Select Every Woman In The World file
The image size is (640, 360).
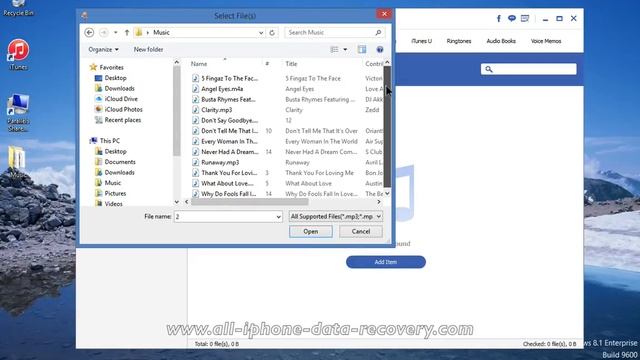coord(229,141)
